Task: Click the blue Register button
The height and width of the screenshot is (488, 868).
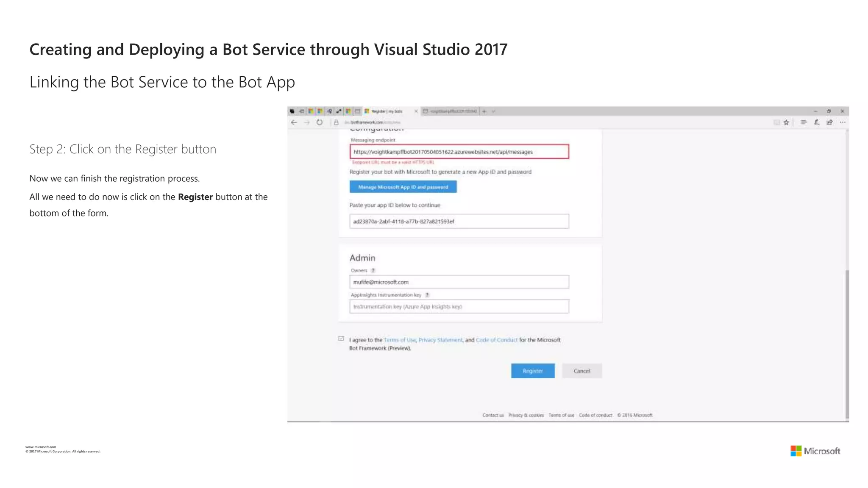Action: [x=532, y=371]
